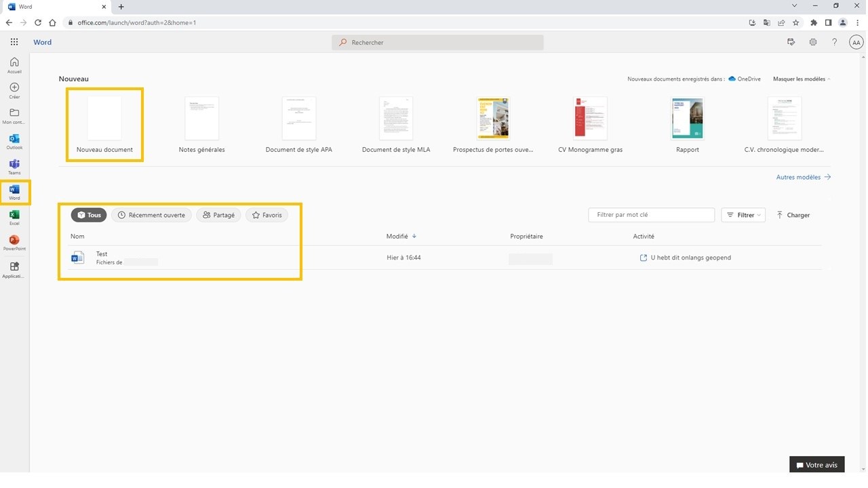Open the Document de style APA template
868x488 pixels.
[x=298, y=125]
